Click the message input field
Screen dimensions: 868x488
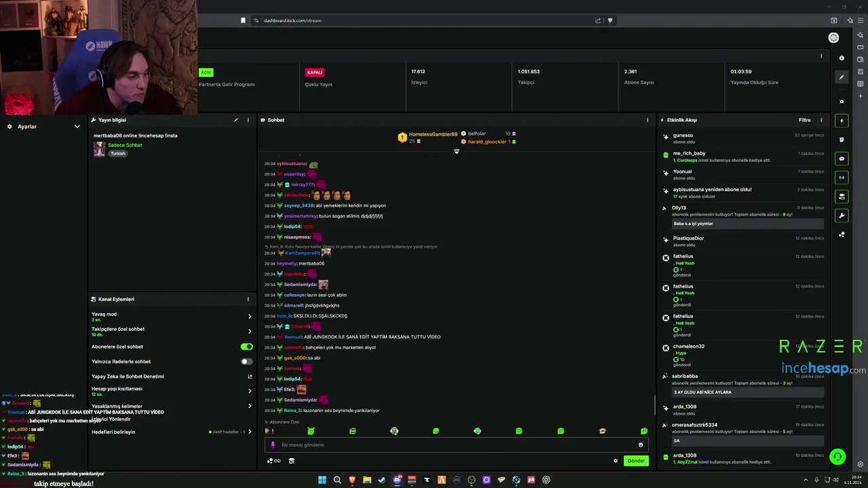point(456,445)
